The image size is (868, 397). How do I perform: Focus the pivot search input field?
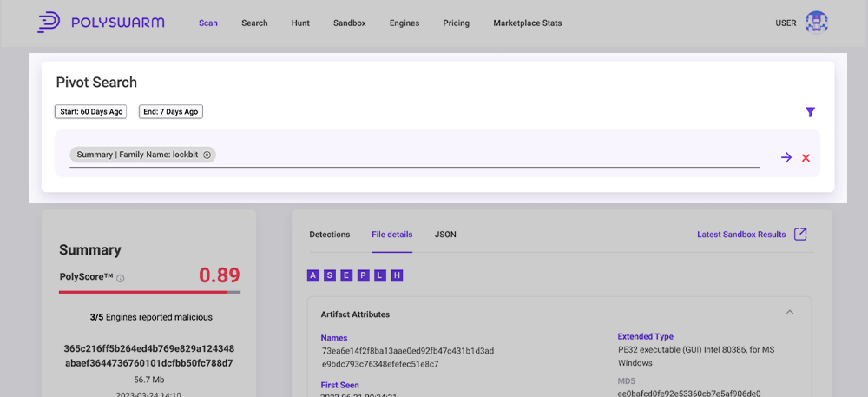pyautogui.click(x=415, y=155)
